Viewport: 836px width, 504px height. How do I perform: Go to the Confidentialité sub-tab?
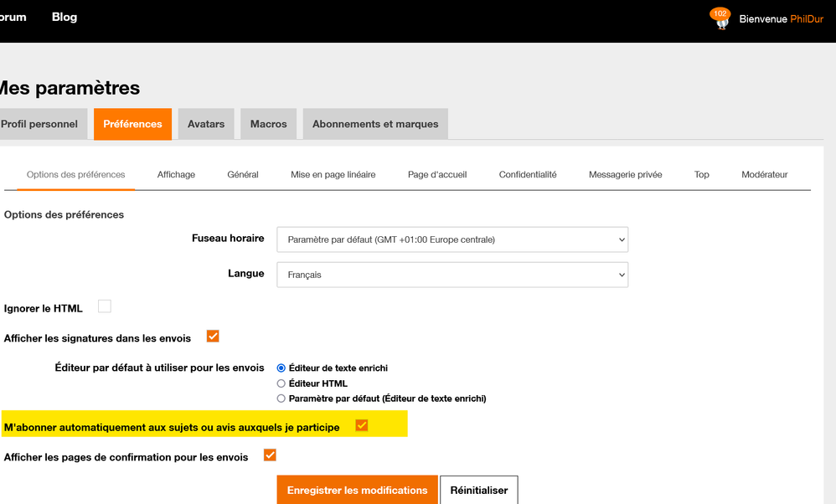click(528, 174)
